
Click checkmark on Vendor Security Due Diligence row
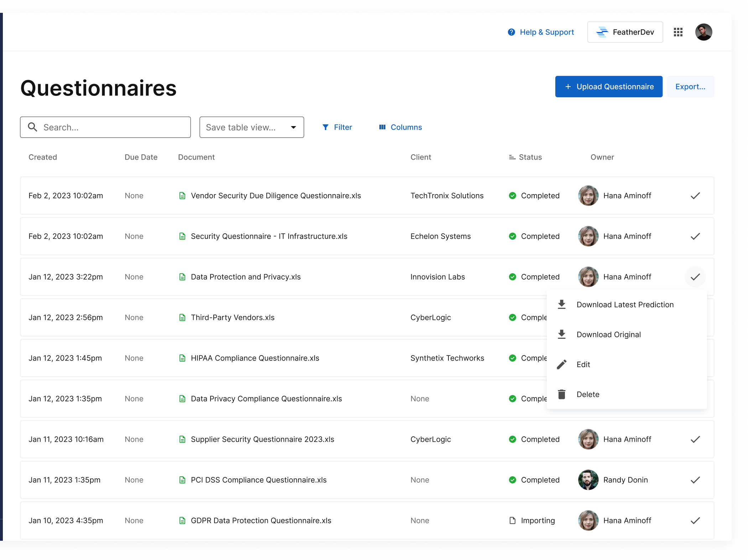click(x=695, y=196)
